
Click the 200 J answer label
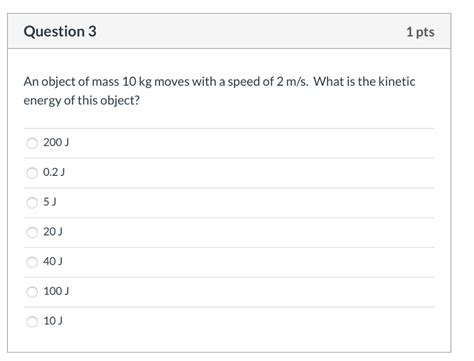pos(56,142)
